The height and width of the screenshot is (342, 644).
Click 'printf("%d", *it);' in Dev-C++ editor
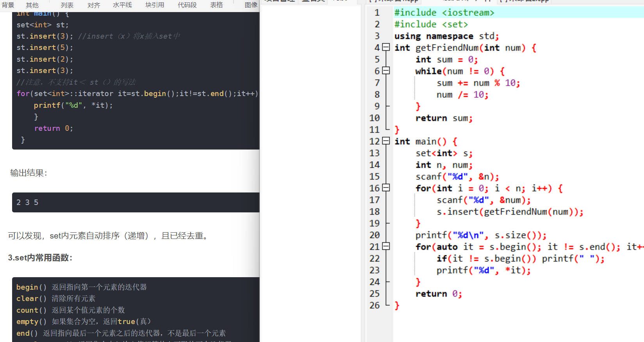click(x=483, y=270)
